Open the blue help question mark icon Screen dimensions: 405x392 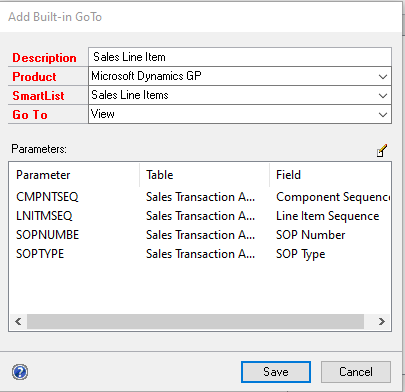(20, 372)
